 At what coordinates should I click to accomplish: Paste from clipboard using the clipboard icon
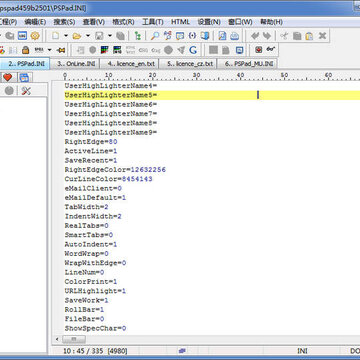(x=309, y=36)
